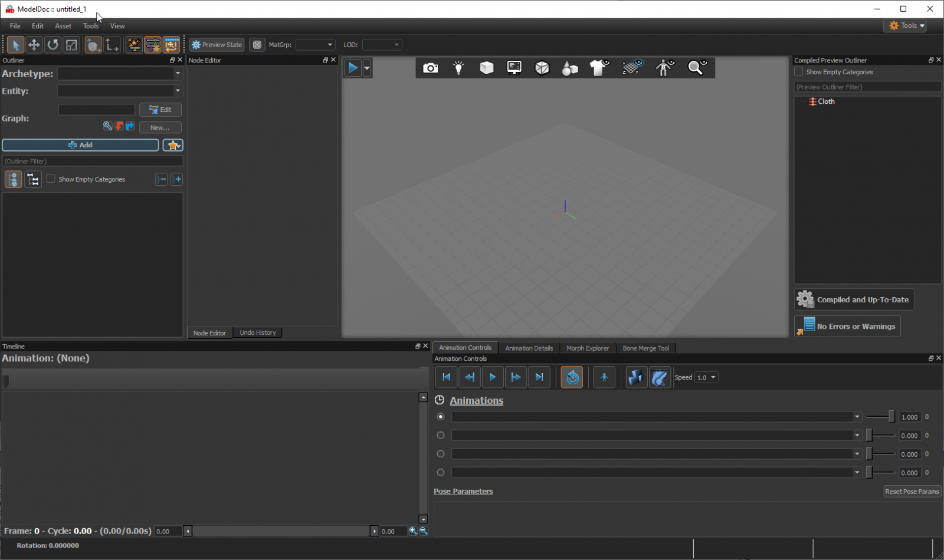
Task: Select the Cloth item in Compiled Preview Outliner
Action: point(826,101)
